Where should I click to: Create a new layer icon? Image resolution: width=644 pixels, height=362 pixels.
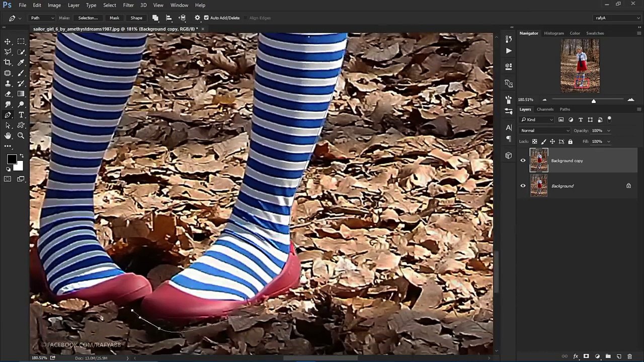point(619,356)
